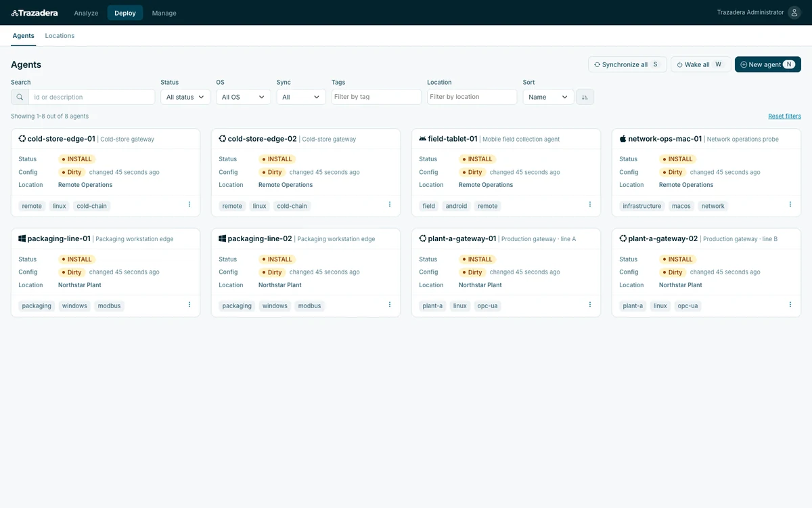The width and height of the screenshot is (812, 508).
Task: Switch to the Locations tab
Action: pyautogui.click(x=60, y=36)
